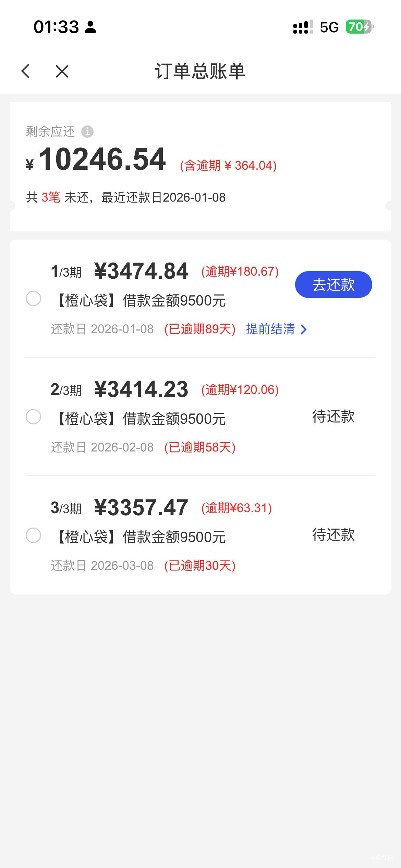Tap the ¥3414.23 installment amount
Viewport: 401px width, 868px height.
[141, 389]
